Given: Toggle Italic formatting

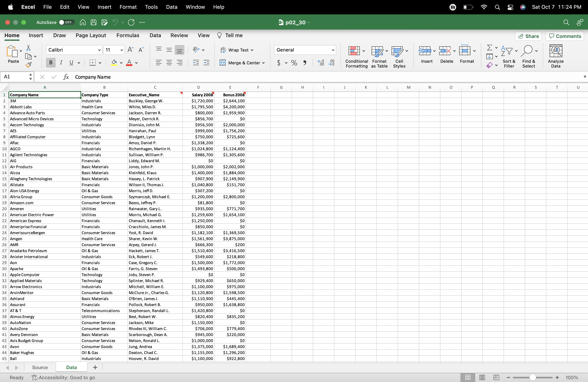Looking at the screenshot, I should click(x=61, y=63).
